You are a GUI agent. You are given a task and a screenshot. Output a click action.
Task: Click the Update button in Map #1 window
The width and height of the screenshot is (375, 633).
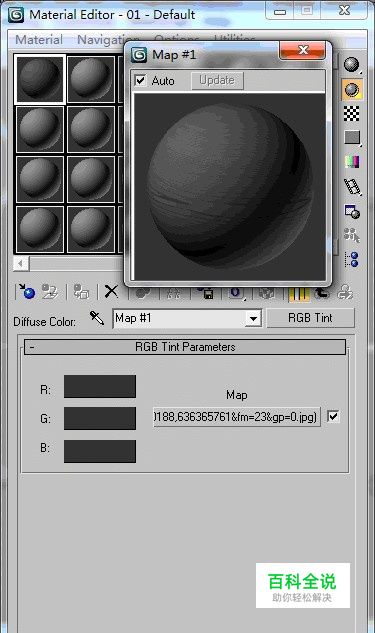(217, 80)
